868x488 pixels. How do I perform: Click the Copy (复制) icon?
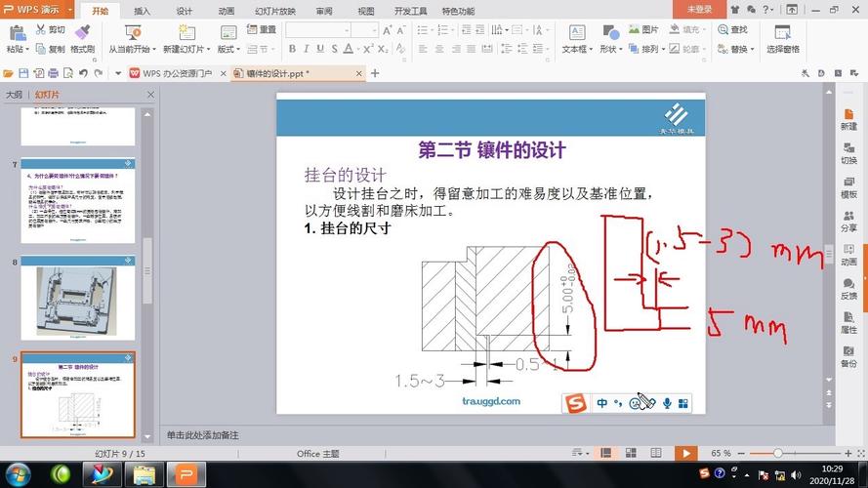pyautogui.click(x=51, y=49)
